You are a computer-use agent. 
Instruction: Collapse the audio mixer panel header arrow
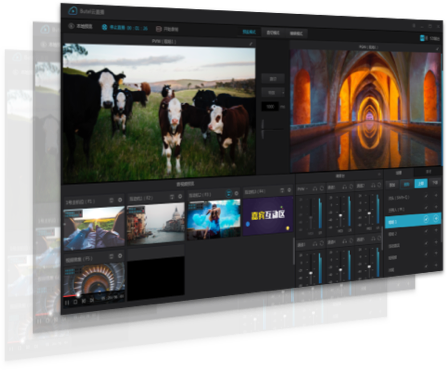click(379, 174)
